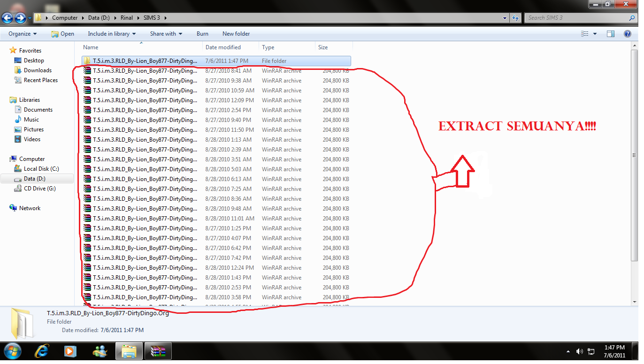
Task: Open the Help question mark icon
Action: [627, 34]
